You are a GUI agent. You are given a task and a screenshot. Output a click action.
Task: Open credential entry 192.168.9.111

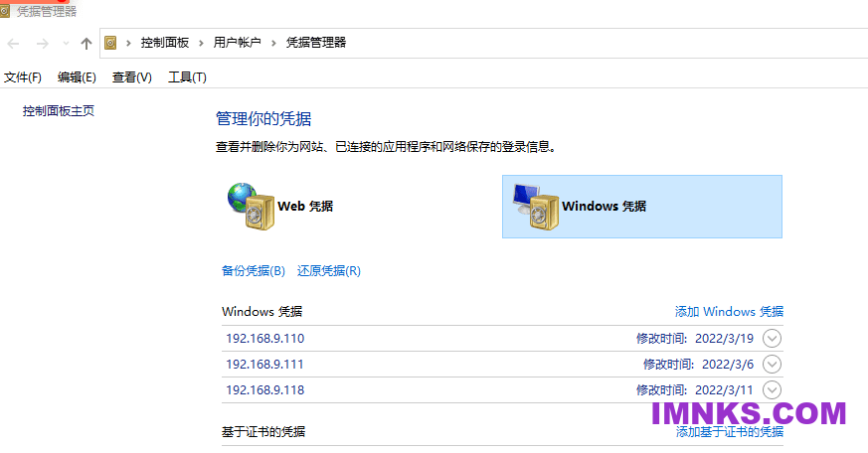pos(264,365)
